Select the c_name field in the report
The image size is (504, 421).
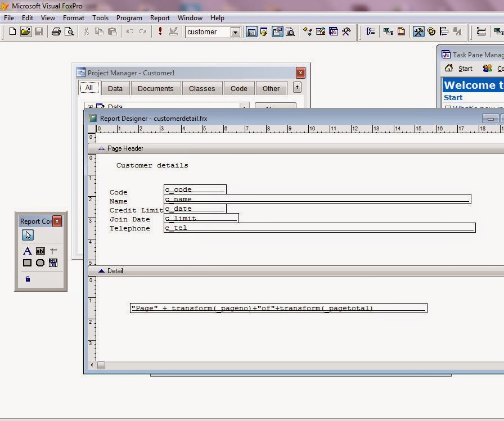tap(318, 199)
